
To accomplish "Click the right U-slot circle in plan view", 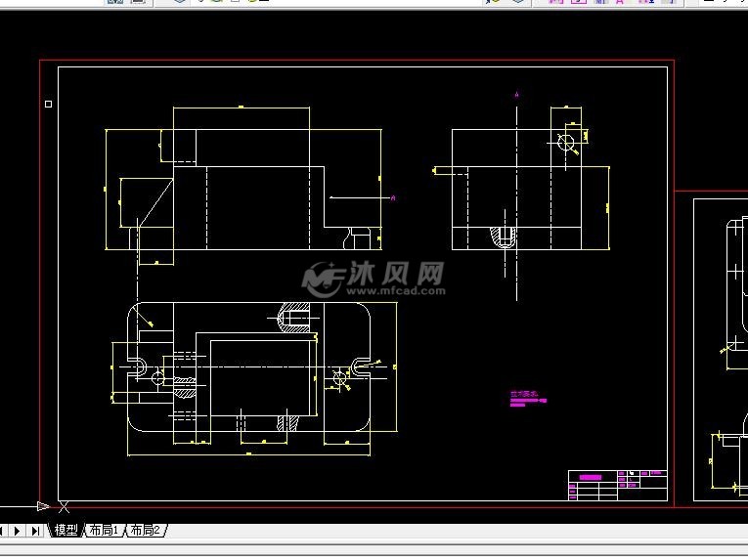I will click(341, 375).
